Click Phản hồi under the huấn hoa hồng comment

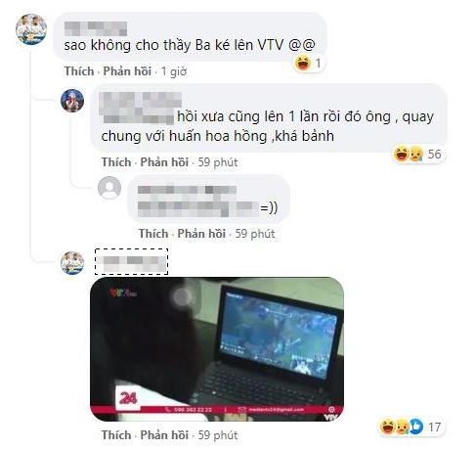[164, 162]
